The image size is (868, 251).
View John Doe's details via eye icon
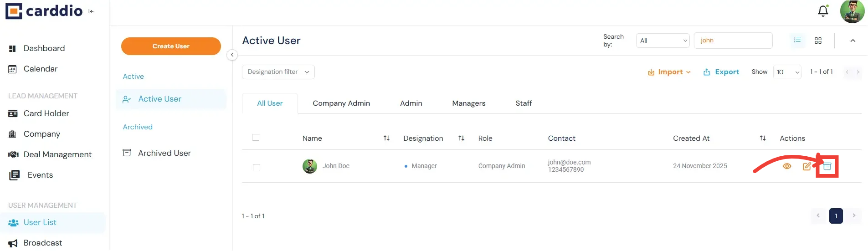787,166
